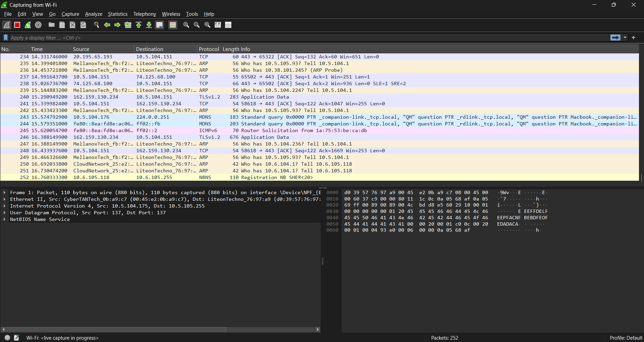The height and width of the screenshot is (342, 644).
Task: Open the View menu
Action: coord(38,14)
